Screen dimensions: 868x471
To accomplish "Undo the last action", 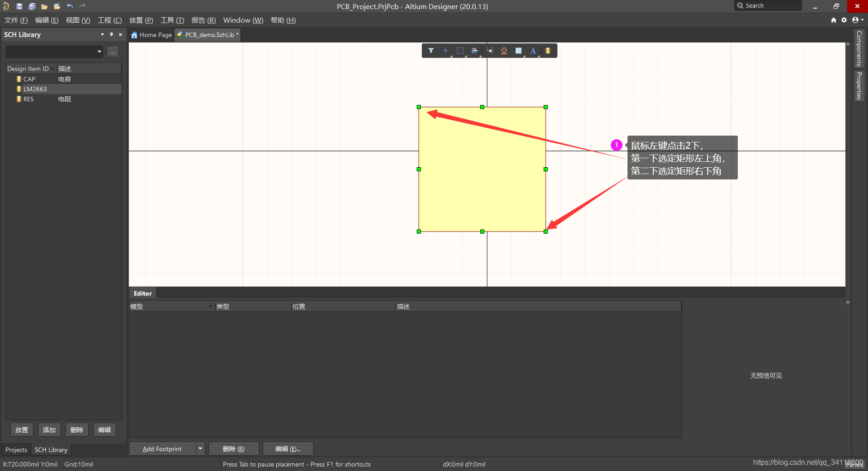I will pyautogui.click(x=70, y=6).
